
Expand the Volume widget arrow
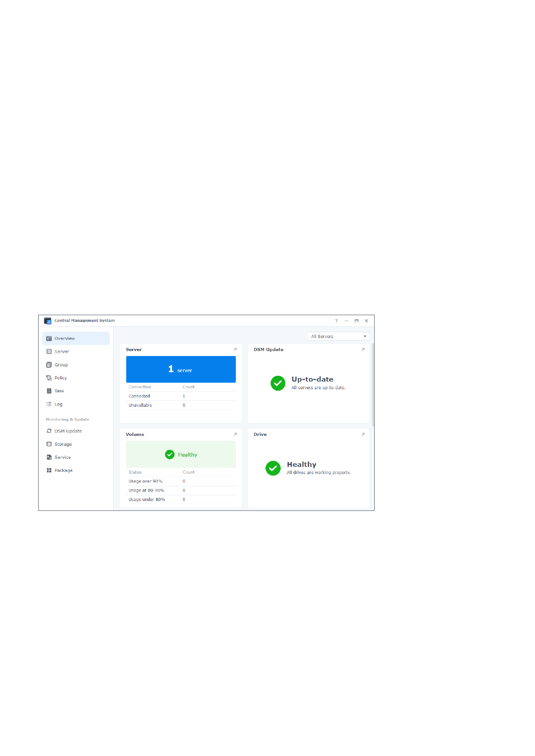[x=235, y=434]
